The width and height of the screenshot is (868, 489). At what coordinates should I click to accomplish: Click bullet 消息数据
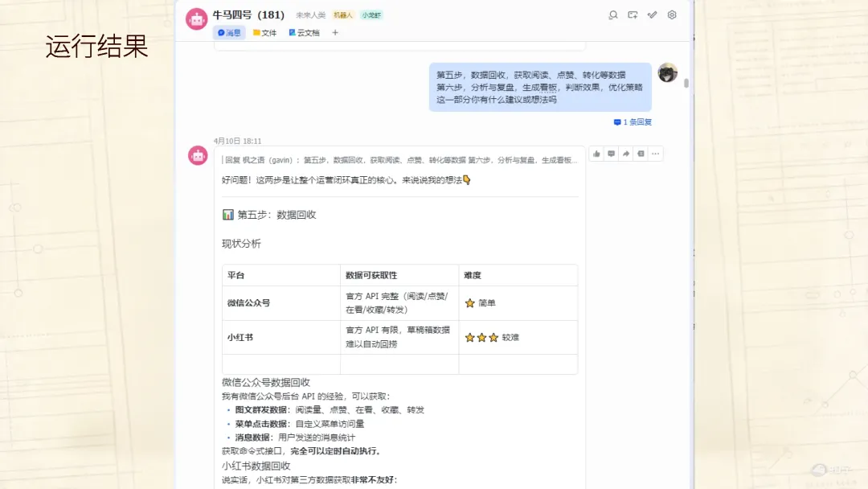point(253,437)
